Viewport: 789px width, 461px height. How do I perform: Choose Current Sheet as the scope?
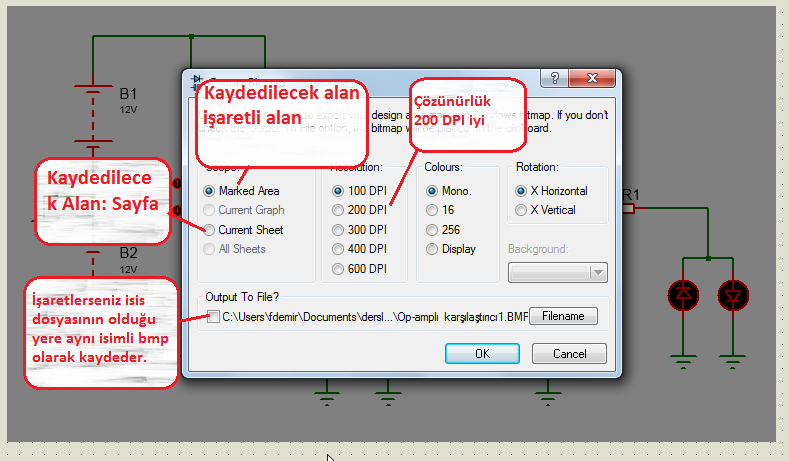[209, 230]
